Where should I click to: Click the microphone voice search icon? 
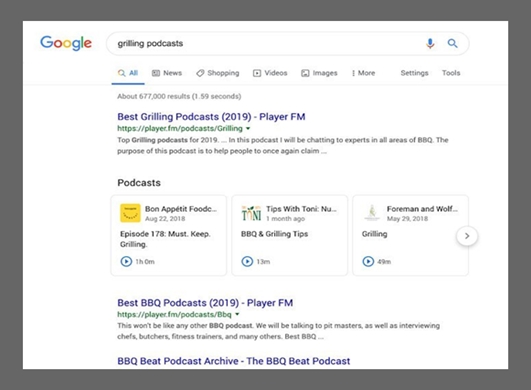(430, 43)
